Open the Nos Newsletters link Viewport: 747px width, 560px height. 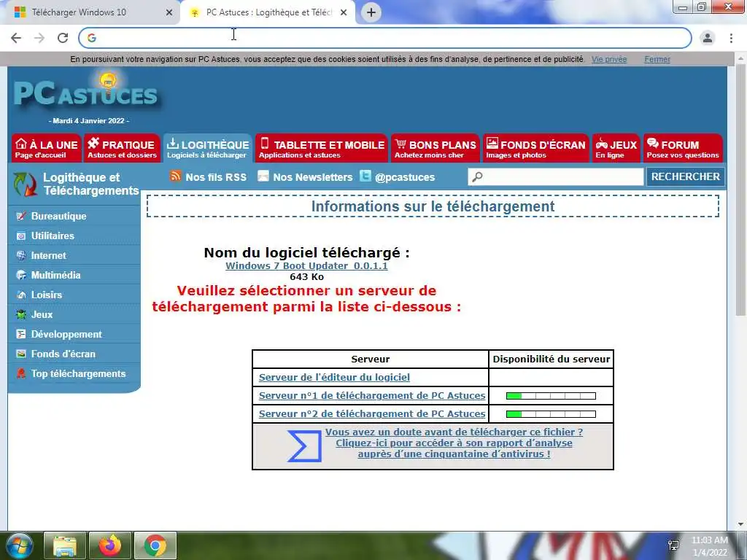[312, 177]
